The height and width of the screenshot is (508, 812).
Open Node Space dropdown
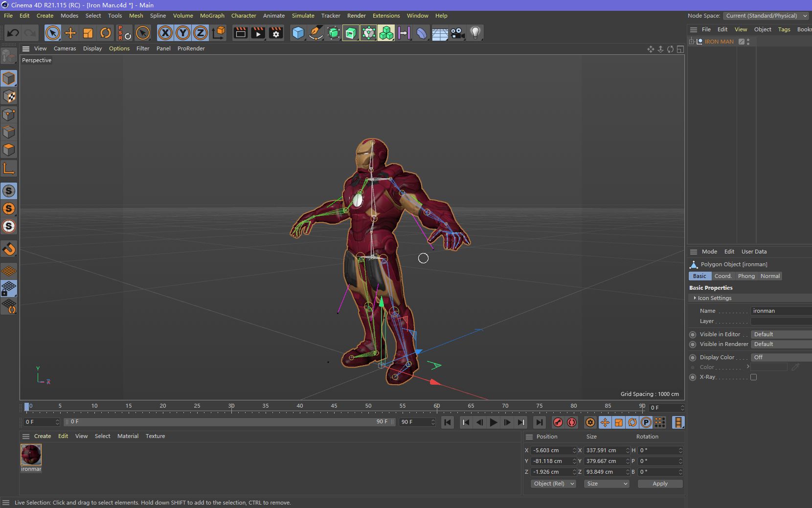[766, 16]
